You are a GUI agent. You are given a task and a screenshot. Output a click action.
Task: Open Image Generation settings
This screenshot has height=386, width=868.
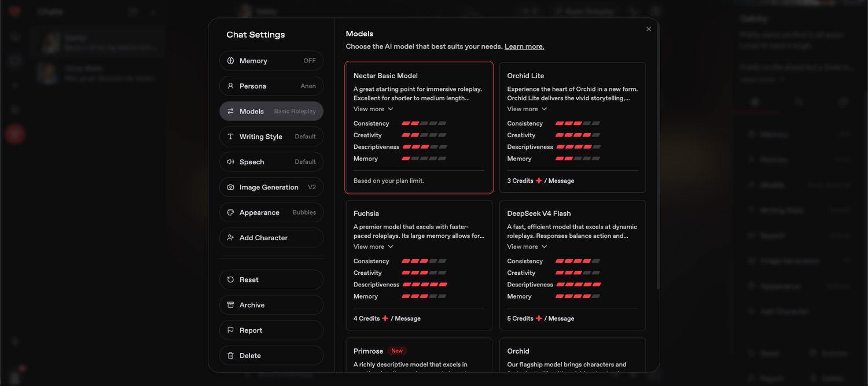point(271,187)
